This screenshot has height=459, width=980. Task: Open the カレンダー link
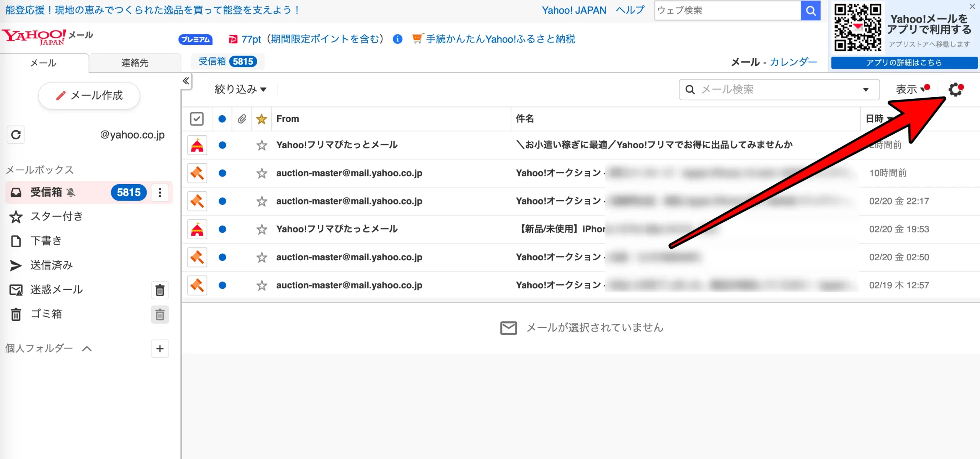792,62
